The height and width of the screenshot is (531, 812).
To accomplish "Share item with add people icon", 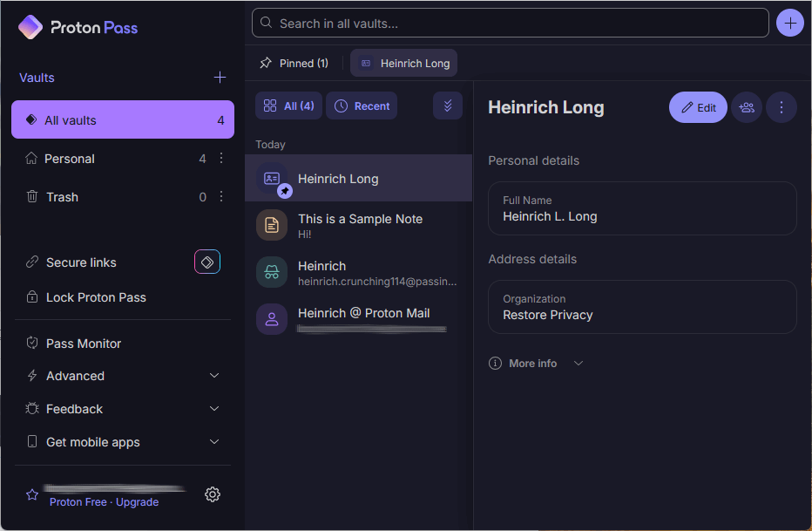I will pyautogui.click(x=747, y=107).
